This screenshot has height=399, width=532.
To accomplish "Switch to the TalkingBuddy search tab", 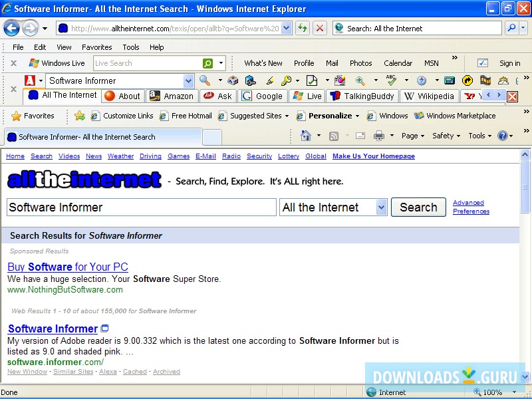I will click(362, 96).
